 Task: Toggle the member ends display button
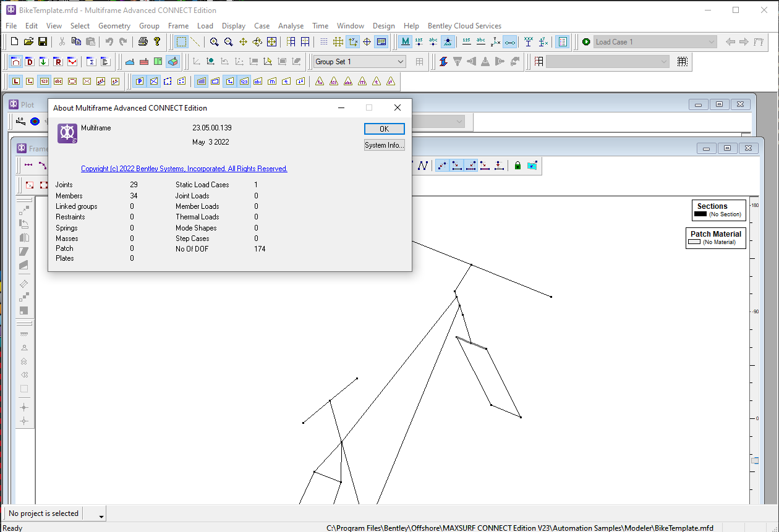pyautogui.click(x=510, y=42)
